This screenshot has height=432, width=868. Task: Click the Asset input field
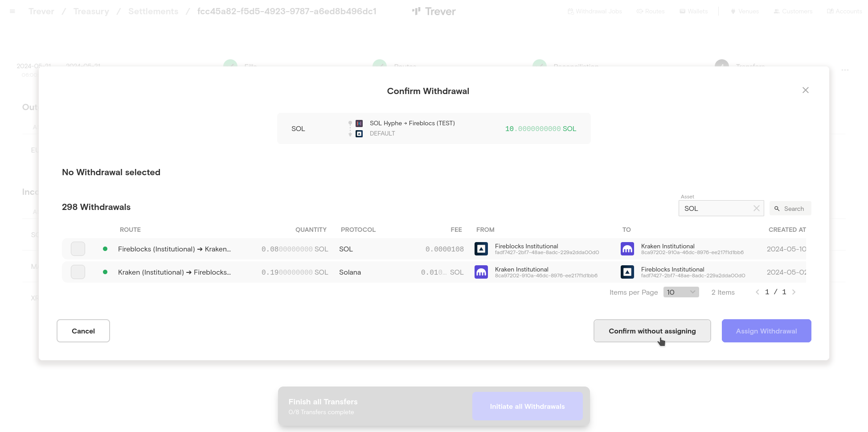coord(715,208)
